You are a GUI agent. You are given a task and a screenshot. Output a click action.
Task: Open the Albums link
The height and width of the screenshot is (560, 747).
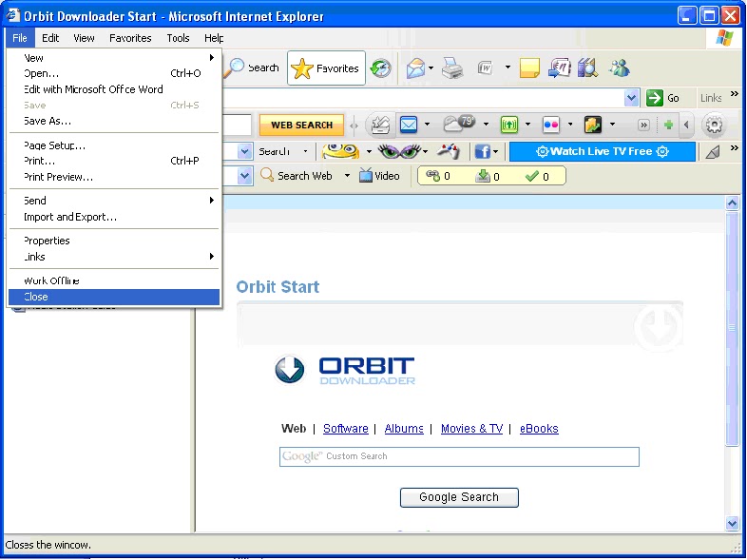(404, 429)
